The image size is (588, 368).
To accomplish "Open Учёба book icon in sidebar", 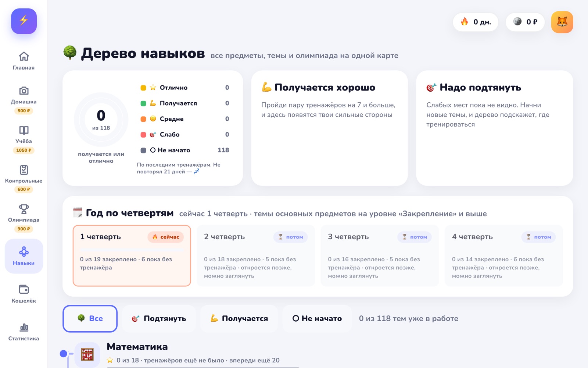I will click(24, 130).
